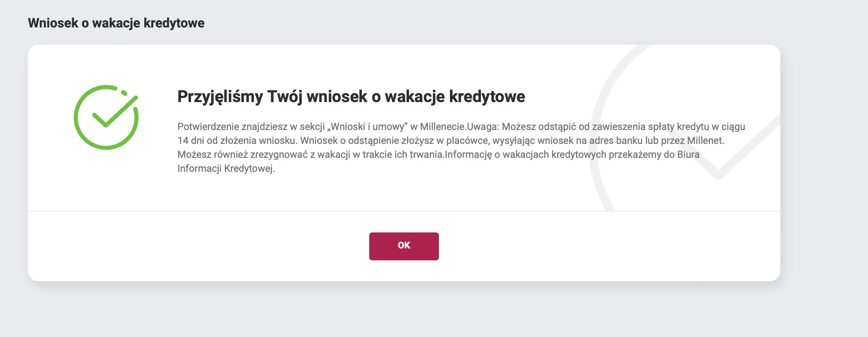Click the circle surrounding the green checkmark
868x337 pixels.
pyautogui.click(x=78, y=119)
